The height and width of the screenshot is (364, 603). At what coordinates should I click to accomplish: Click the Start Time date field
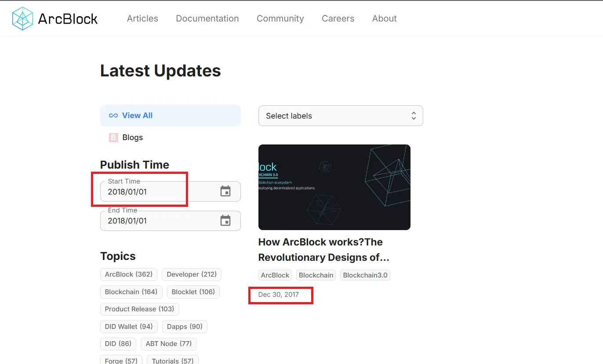click(x=171, y=191)
